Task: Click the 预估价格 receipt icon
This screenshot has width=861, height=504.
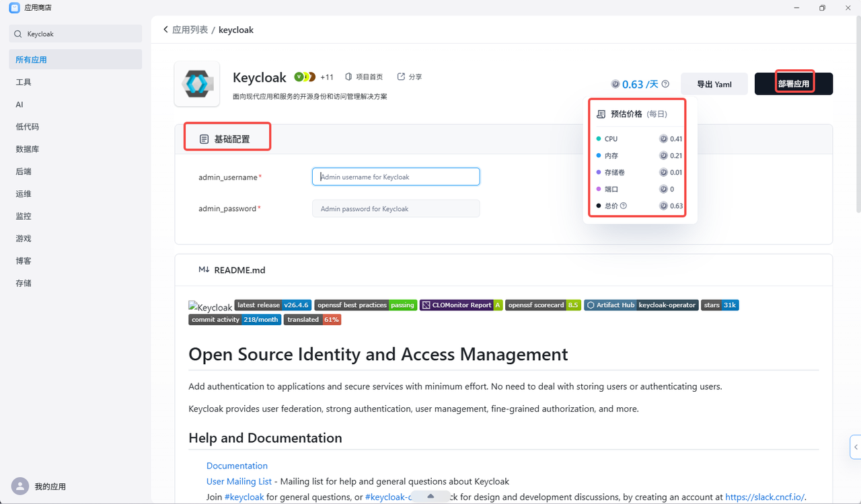Action: [x=601, y=114]
